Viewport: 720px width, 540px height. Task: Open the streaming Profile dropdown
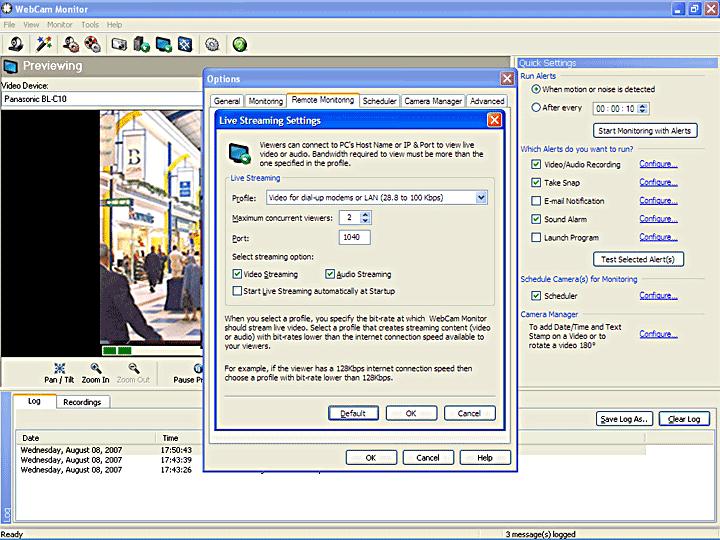pos(481,198)
